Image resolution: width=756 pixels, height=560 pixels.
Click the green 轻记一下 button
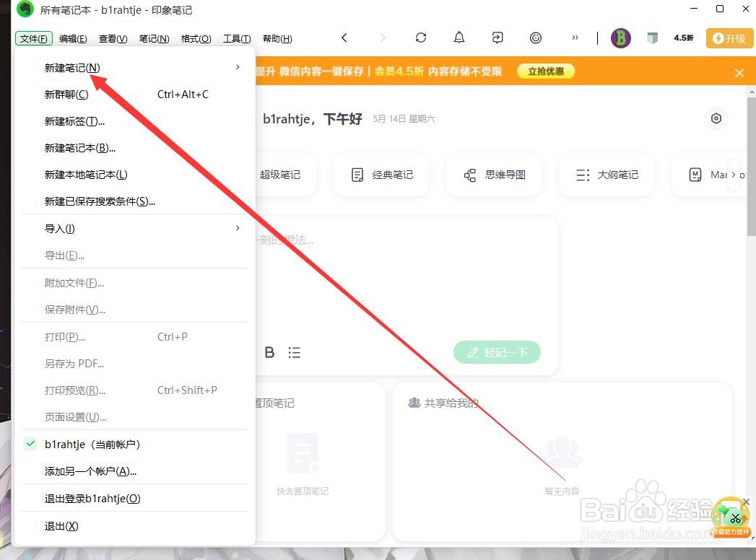point(497,352)
